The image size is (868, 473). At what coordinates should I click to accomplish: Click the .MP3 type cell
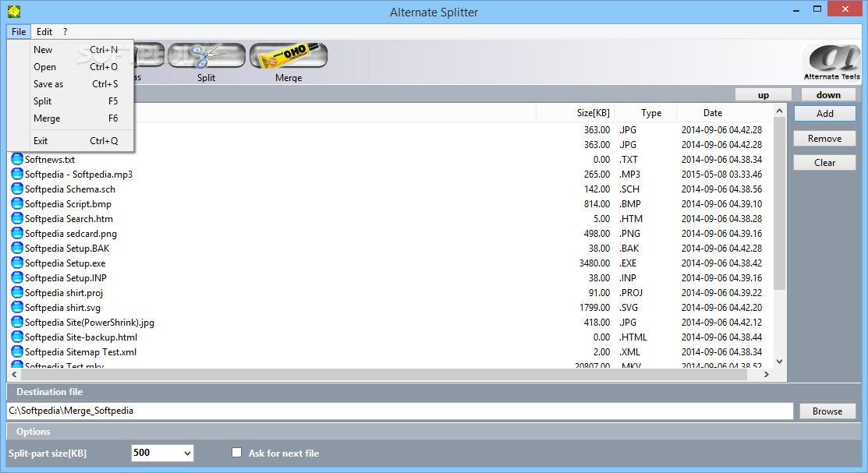pos(629,175)
